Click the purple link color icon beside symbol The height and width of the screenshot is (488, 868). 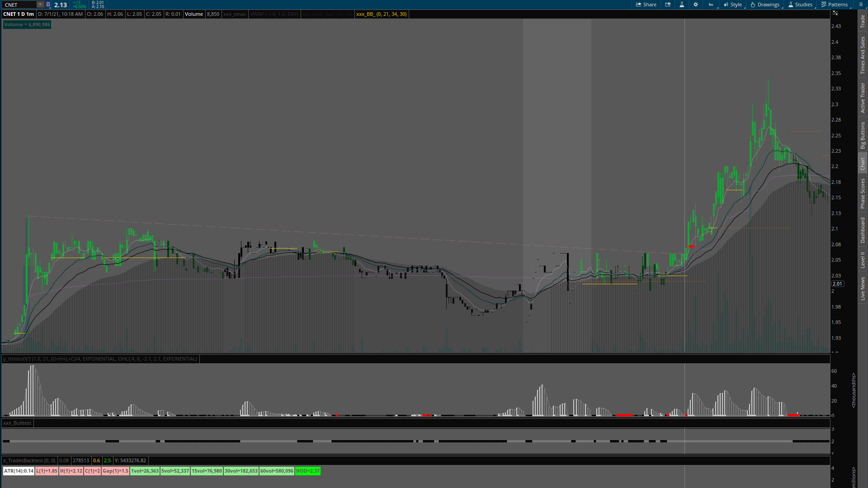pos(48,5)
